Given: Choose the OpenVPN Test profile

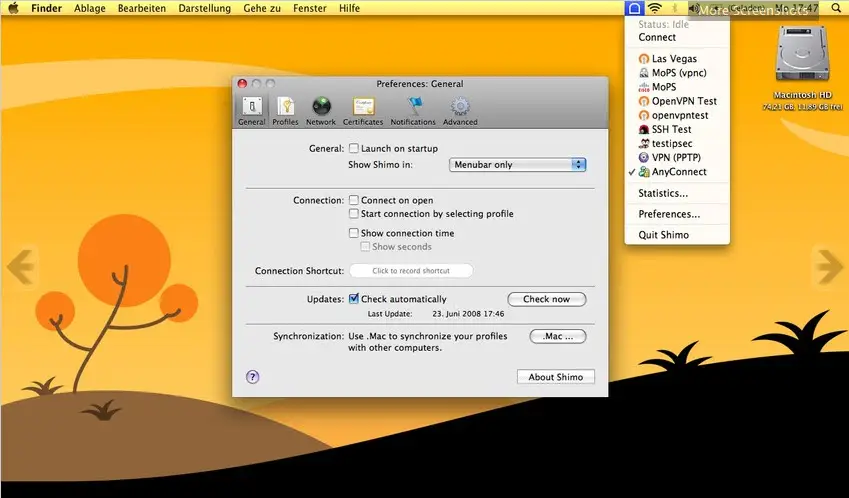Looking at the screenshot, I should coord(677,101).
